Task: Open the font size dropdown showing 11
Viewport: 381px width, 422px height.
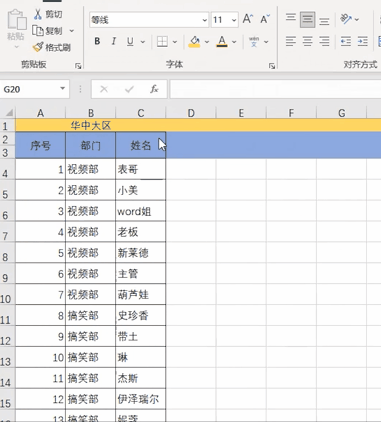Action: pos(234,20)
